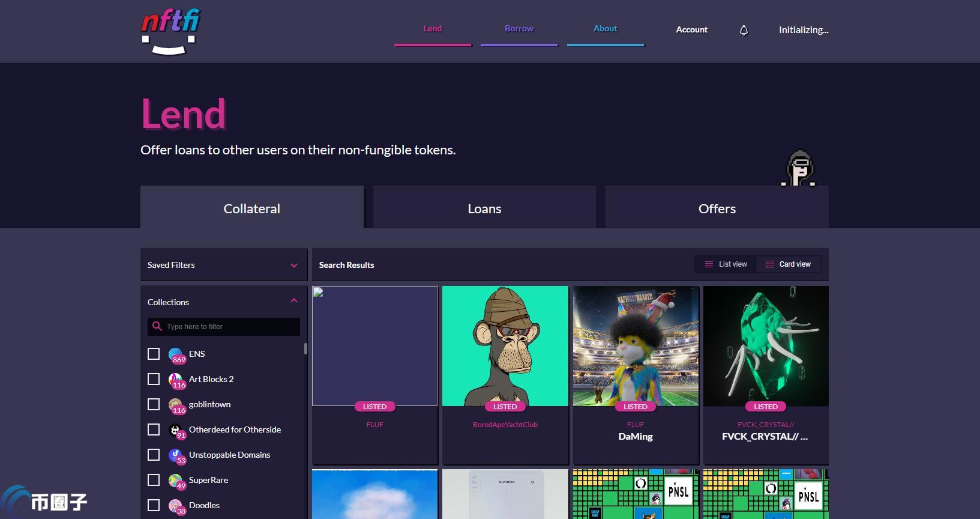Image resolution: width=980 pixels, height=519 pixels.
Task: Click the FVCK_CRYSTAL// collection link
Action: coord(766,425)
